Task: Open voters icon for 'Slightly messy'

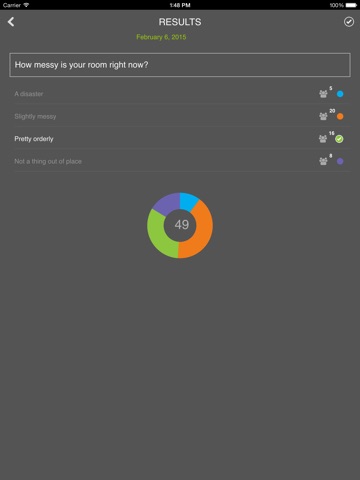Action: pyautogui.click(x=323, y=116)
